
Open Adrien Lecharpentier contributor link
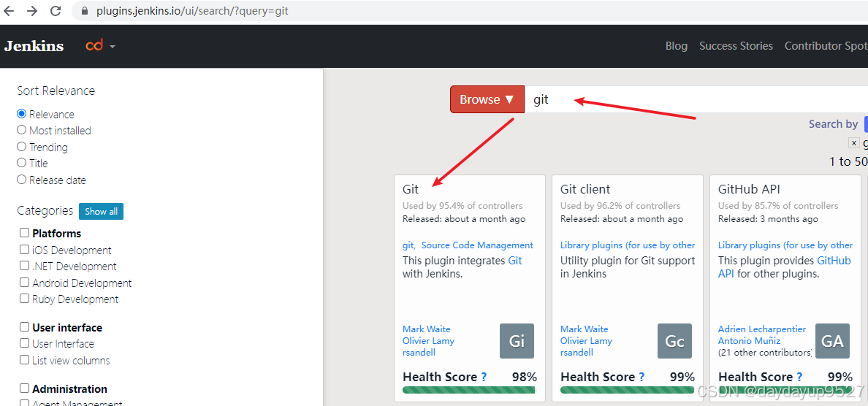tap(762, 329)
